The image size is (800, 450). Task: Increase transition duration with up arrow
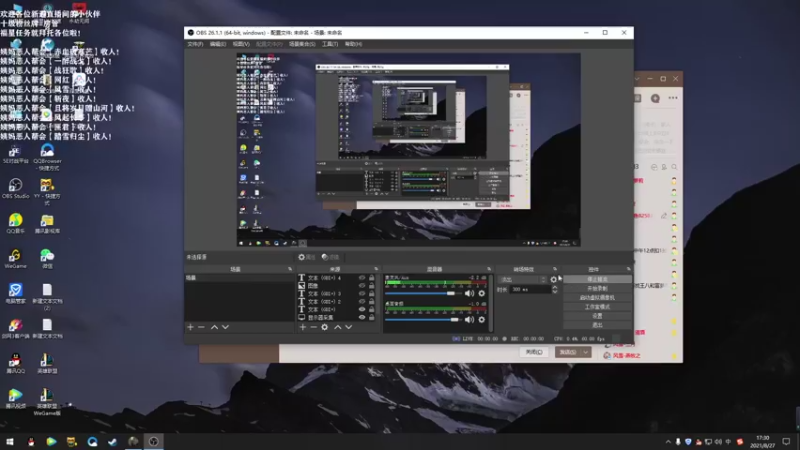[555, 287]
